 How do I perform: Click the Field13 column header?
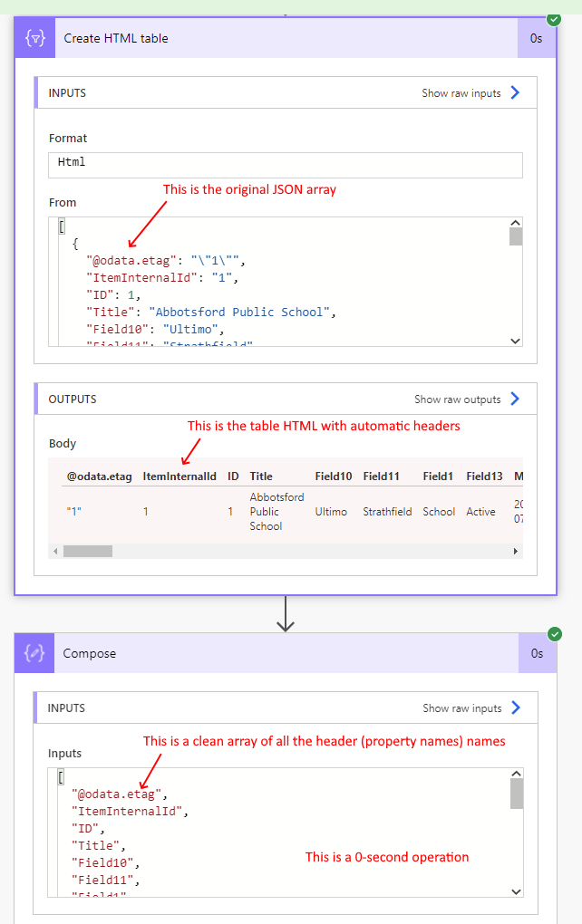pyautogui.click(x=484, y=476)
